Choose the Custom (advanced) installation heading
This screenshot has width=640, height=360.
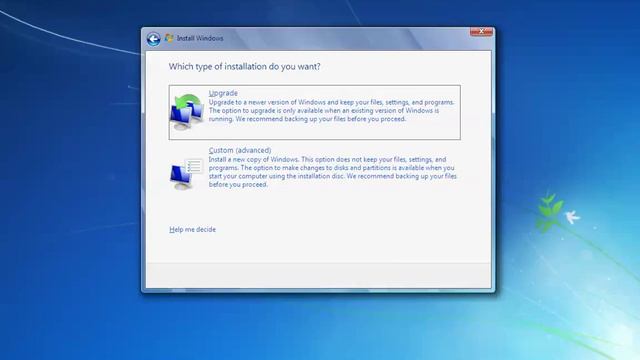pos(240,150)
